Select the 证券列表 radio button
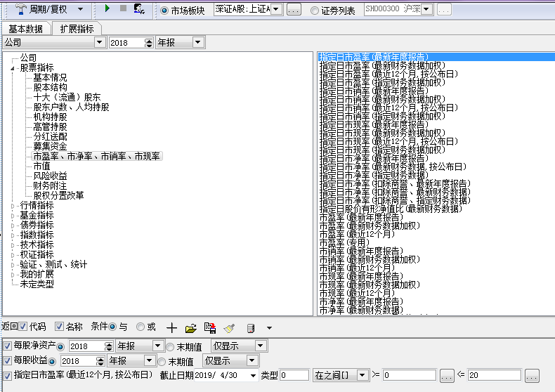The height and width of the screenshot is (392, 555). coord(314,11)
